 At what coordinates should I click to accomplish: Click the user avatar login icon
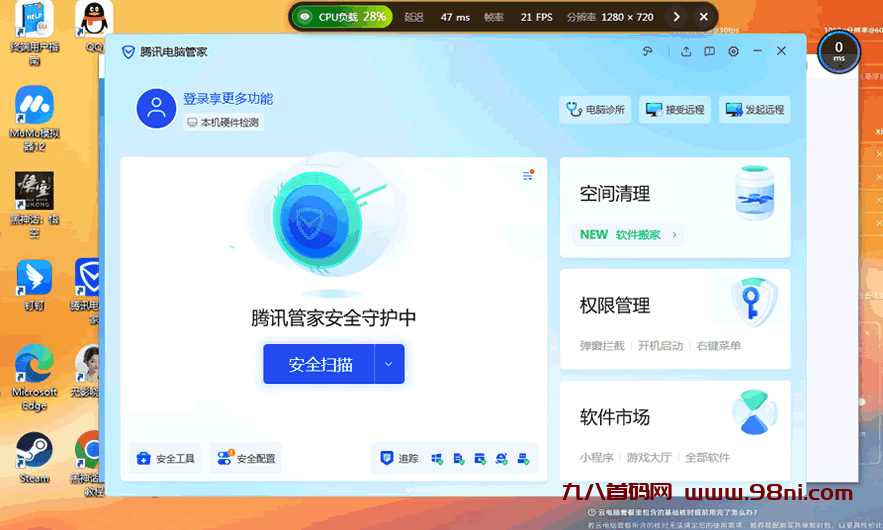pyautogui.click(x=156, y=109)
